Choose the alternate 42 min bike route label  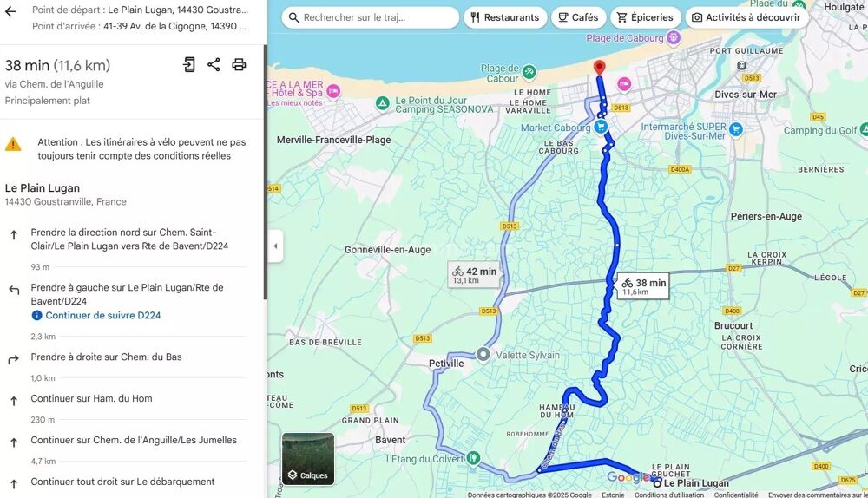pos(474,275)
